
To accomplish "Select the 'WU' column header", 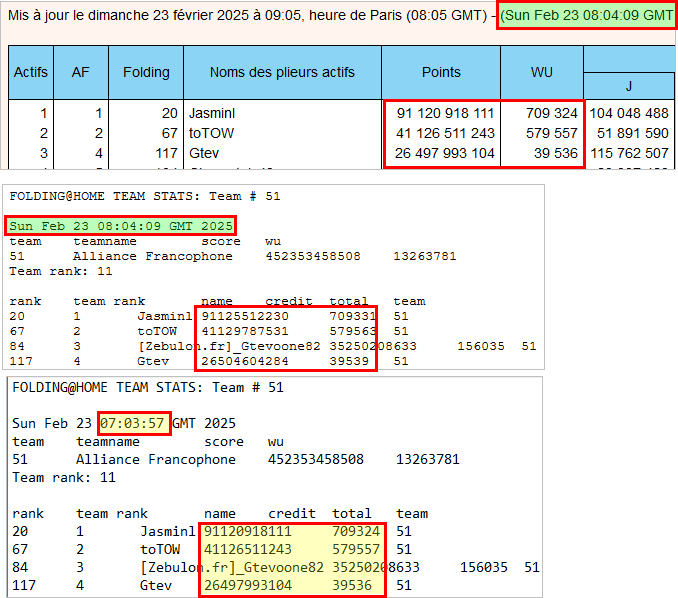I will pos(542,72).
